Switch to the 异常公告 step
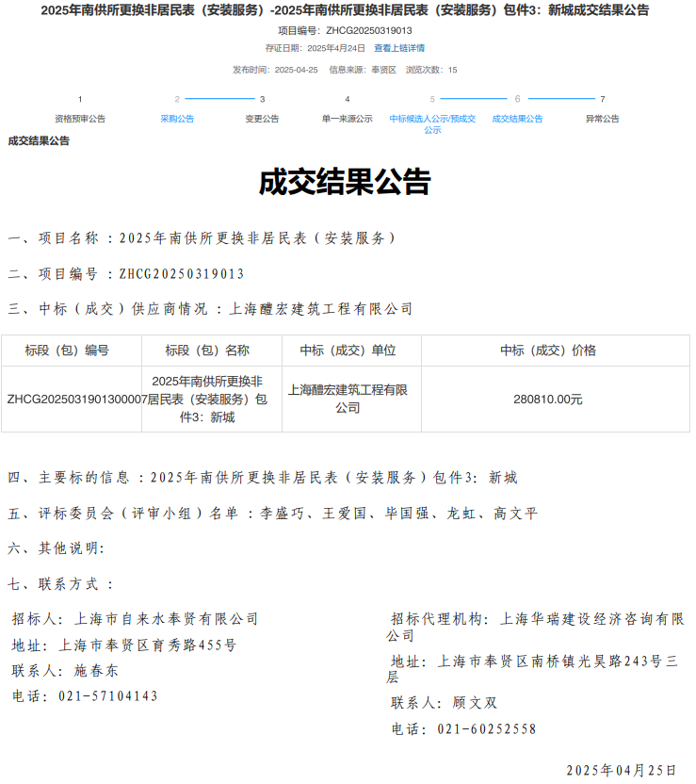 (602, 119)
